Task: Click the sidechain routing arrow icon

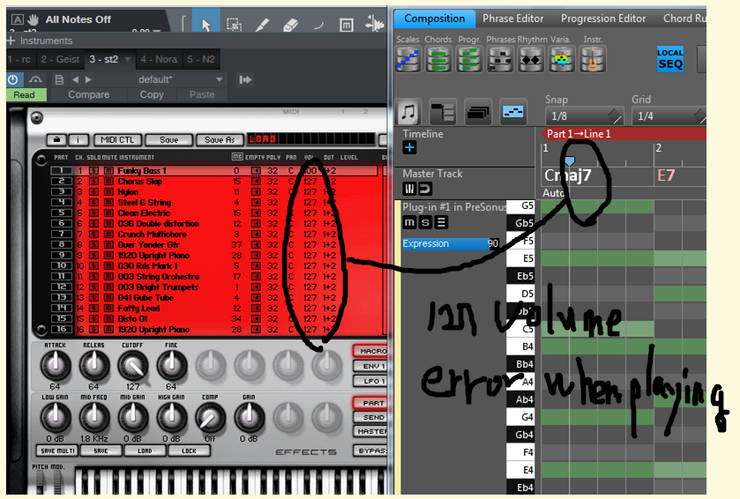Action: coord(245,80)
